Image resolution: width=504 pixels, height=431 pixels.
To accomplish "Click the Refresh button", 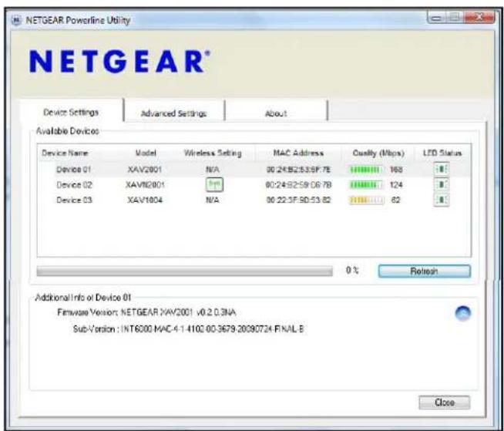I will click(x=425, y=271).
